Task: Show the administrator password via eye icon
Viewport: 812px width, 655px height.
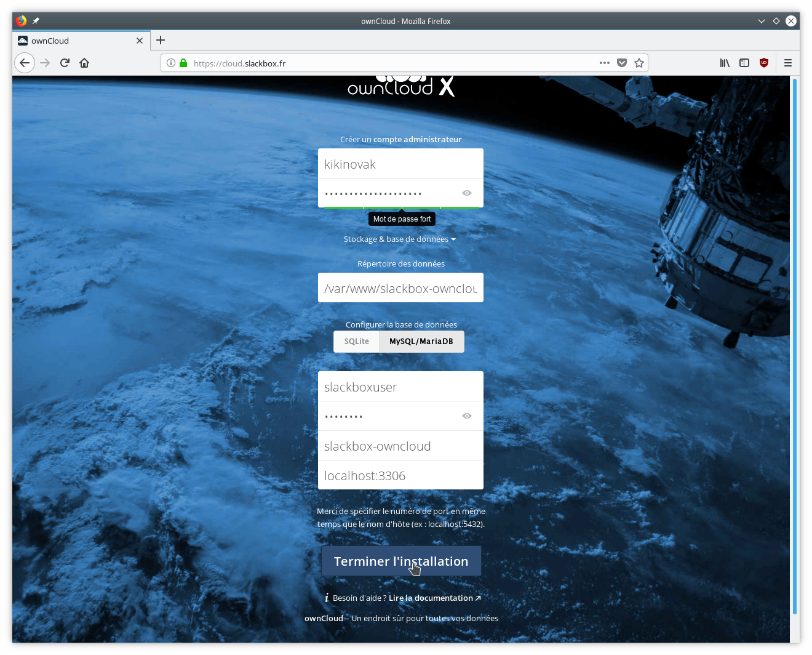Action: (x=467, y=193)
